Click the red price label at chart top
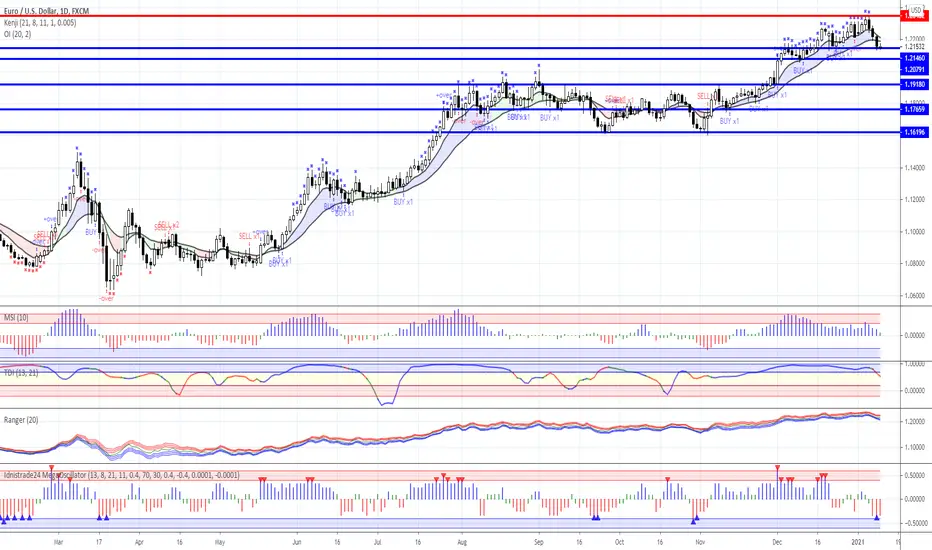This screenshot has width=932, height=550. coord(915,16)
